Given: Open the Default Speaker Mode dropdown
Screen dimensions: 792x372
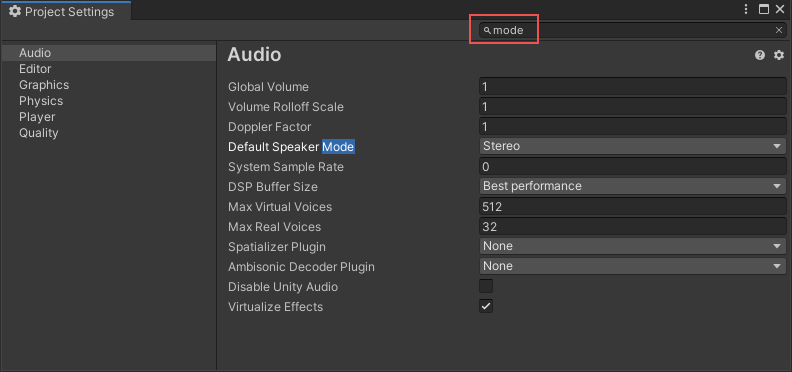Looking at the screenshot, I should click(632, 146).
